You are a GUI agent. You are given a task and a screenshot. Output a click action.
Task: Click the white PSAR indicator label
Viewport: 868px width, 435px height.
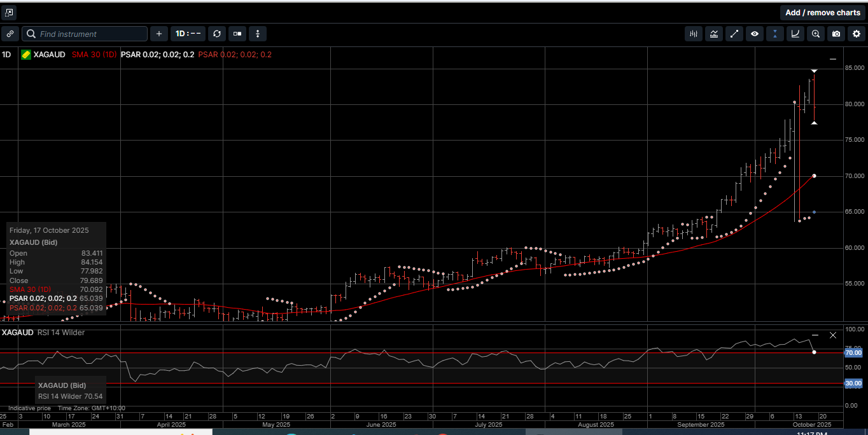(x=157, y=55)
